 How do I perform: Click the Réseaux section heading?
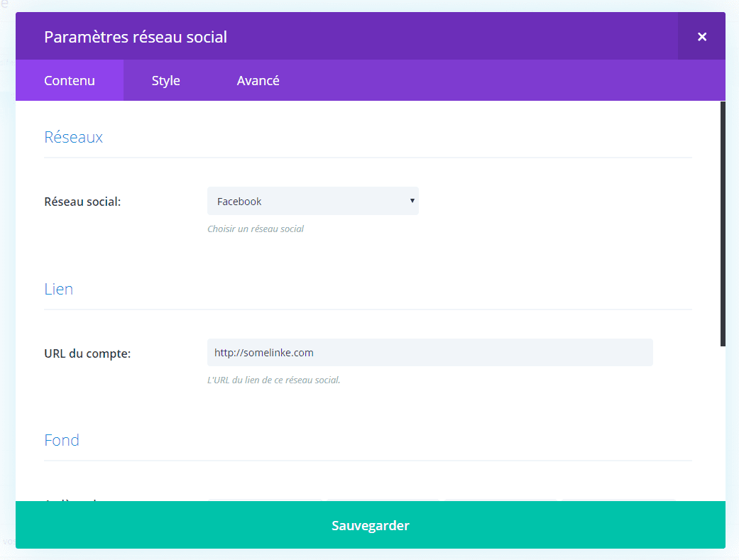73,137
